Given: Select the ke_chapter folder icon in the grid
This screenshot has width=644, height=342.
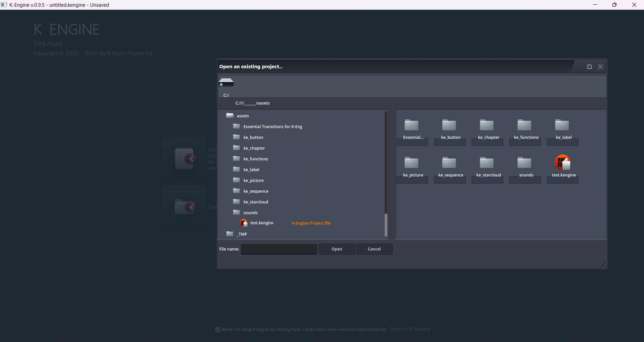Looking at the screenshot, I should [x=487, y=125].
